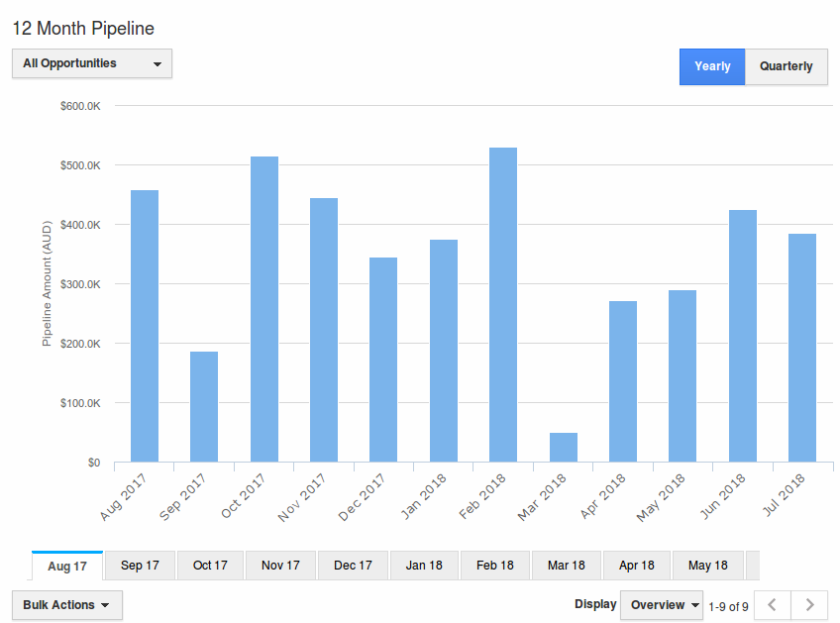
Task: Open the Overview display dropdown
Action: coord(661,605)
